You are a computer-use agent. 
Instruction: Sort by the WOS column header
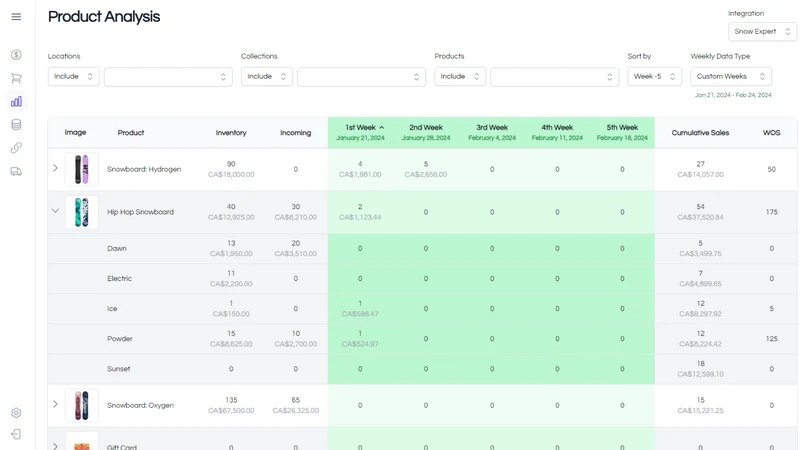tap(771, 133)
